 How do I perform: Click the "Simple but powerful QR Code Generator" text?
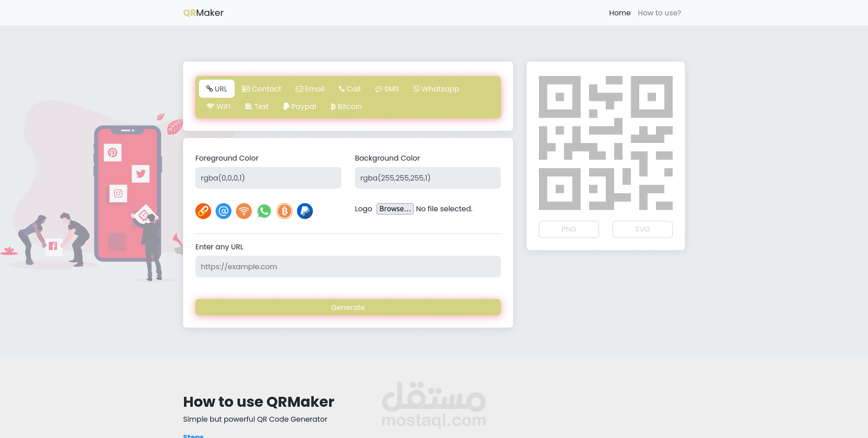coord(255,419)
